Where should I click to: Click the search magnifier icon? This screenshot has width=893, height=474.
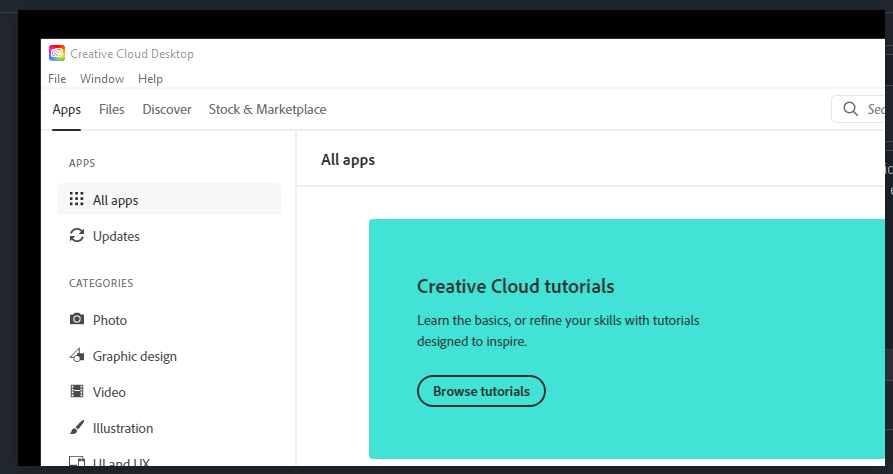(x=850, y=109)
